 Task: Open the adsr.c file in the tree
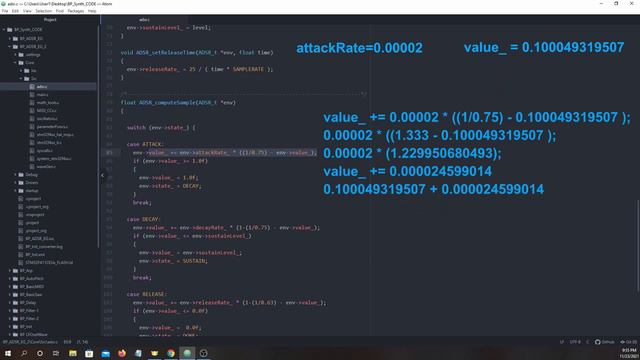42,87
